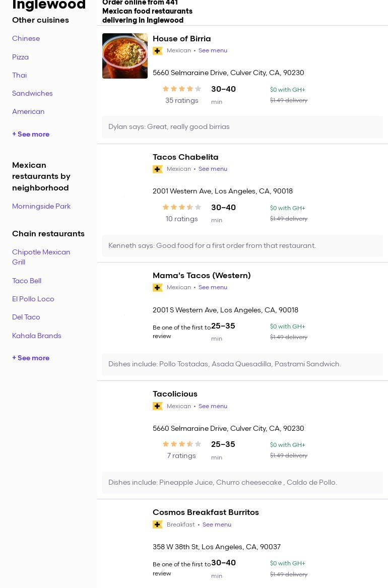388x588 pixels.
Task: Browse the Morningside Park neighborhood link
Action: point(41,207)
